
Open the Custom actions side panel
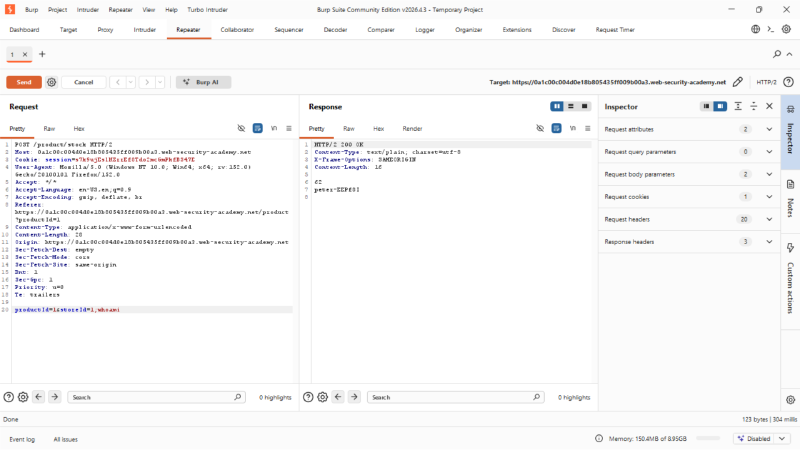[x=790, y=279]
